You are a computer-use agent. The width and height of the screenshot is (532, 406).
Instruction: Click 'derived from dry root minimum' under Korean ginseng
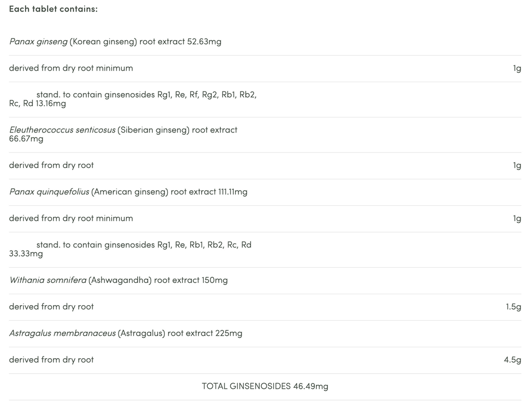(71, 68)
